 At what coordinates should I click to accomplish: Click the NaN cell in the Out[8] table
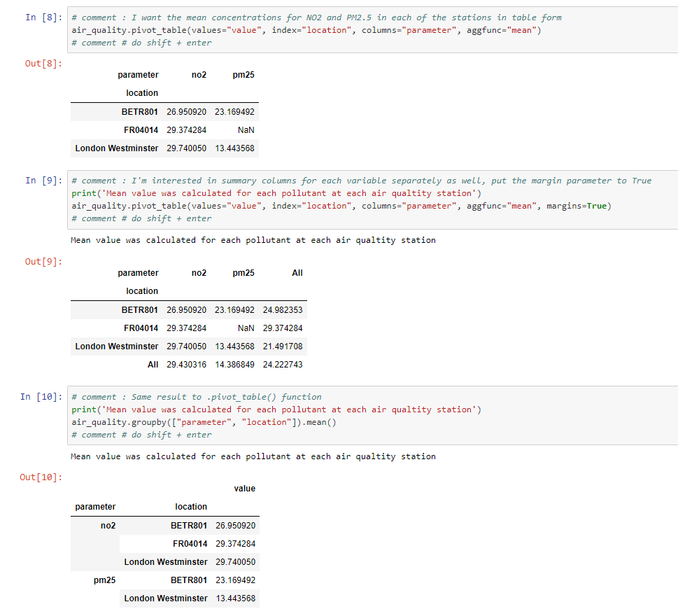(x=246, y=130)
